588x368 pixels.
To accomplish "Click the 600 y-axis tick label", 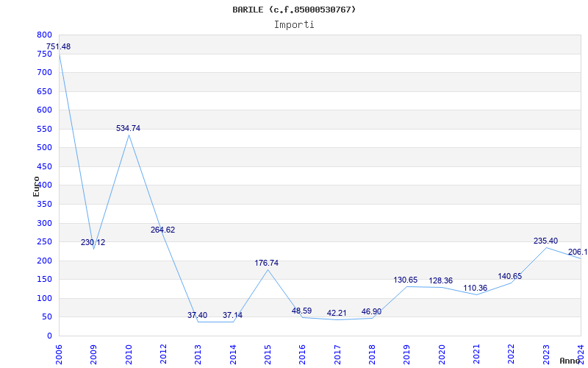I will pos(44,110).
